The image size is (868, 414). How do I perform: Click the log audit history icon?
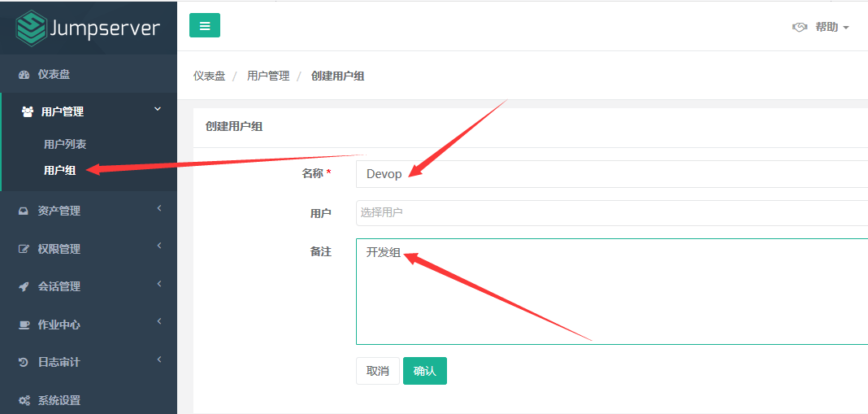click(x=24, y=363)
